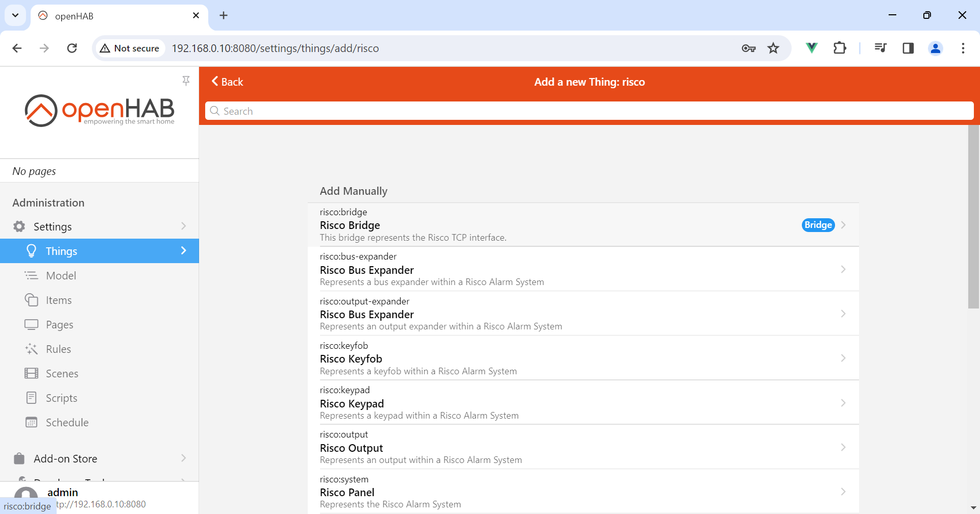Expand the Settings chevron arrow
Image resolution: width=980 pixels, height=514 pixels.
[183, 226]
